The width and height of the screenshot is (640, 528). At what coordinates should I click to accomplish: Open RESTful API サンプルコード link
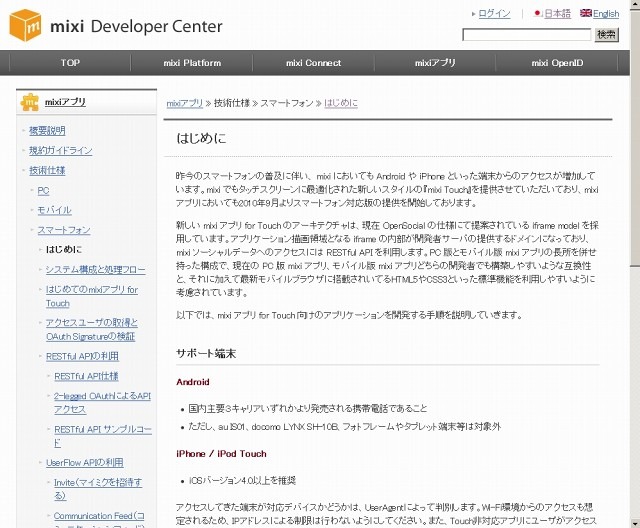[x=103, y=436]
